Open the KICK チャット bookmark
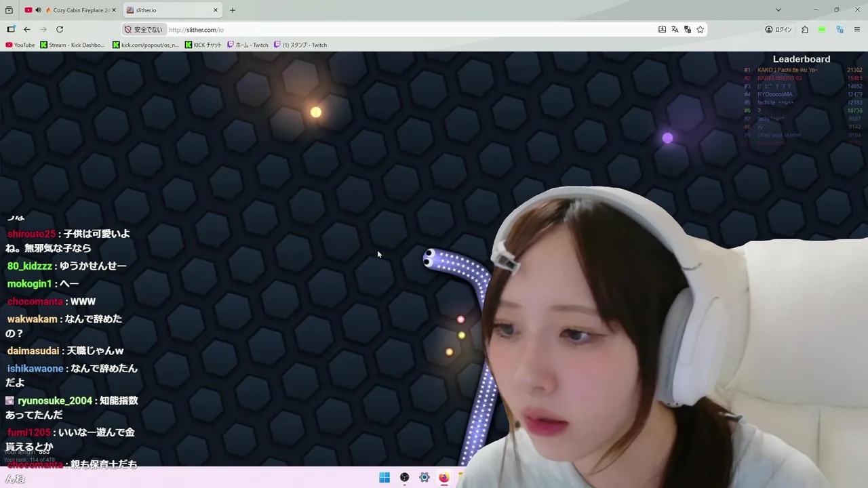This screenshot has height=488, width=868. (x=203, y=45)
